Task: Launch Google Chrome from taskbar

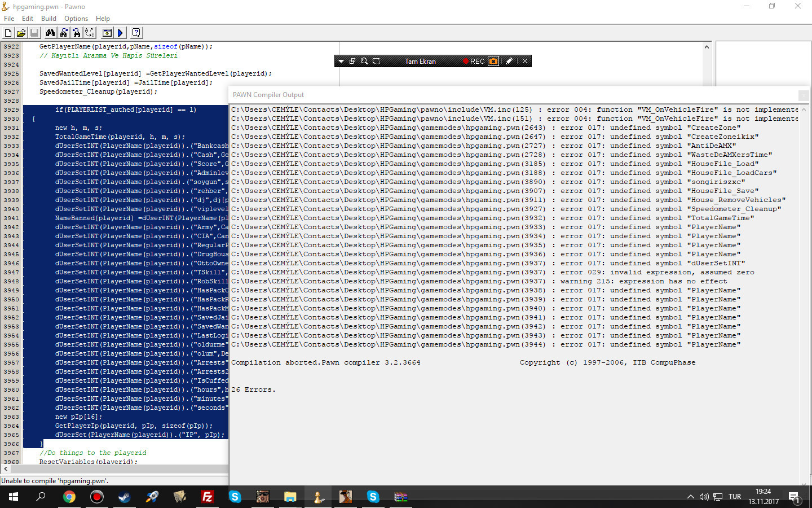Action: (x=69, y=497)
